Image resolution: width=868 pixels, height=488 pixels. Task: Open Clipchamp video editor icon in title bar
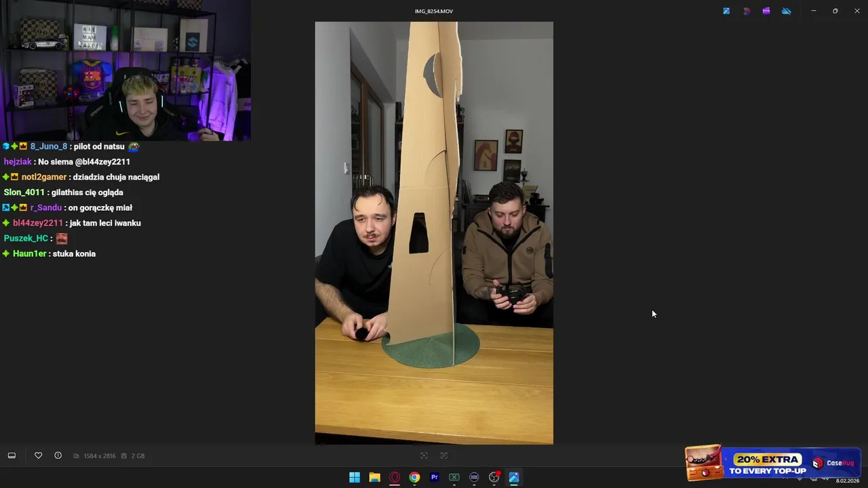click(766, 11)
